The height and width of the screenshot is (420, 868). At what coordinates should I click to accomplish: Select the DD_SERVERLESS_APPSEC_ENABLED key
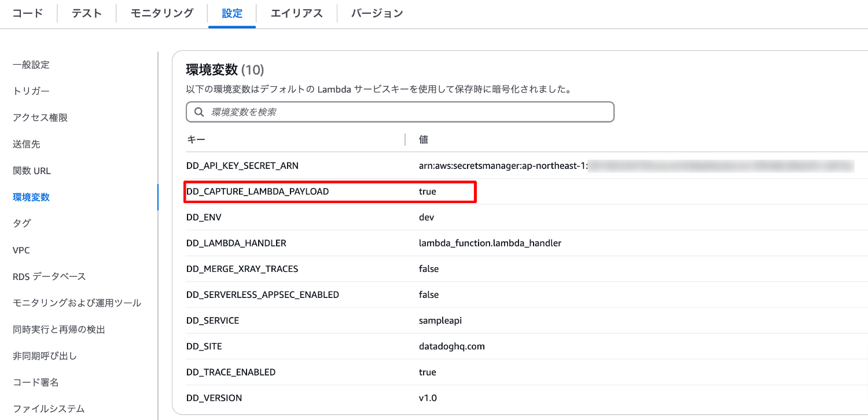point(263,294)
